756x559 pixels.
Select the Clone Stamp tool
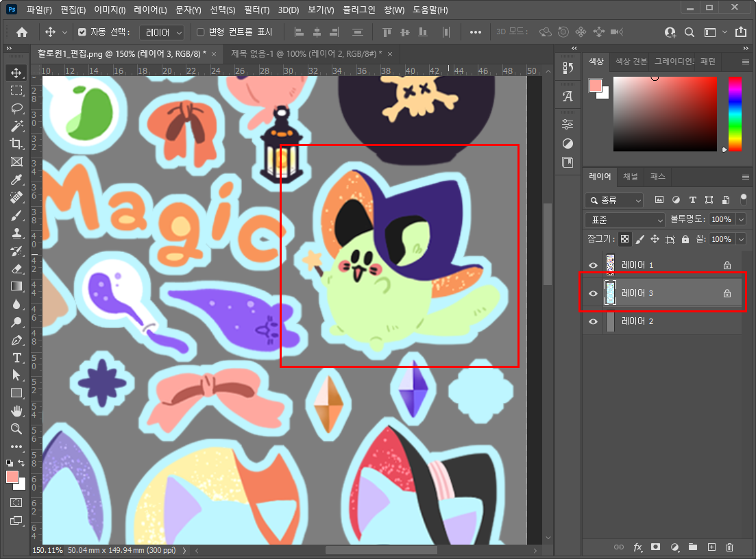16,233
